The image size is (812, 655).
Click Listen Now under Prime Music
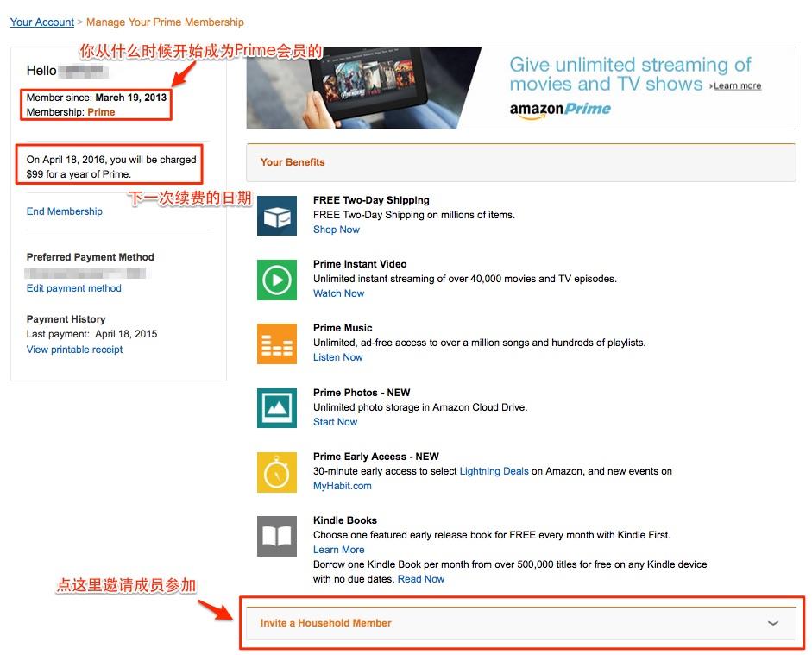(x=337, y=357)
